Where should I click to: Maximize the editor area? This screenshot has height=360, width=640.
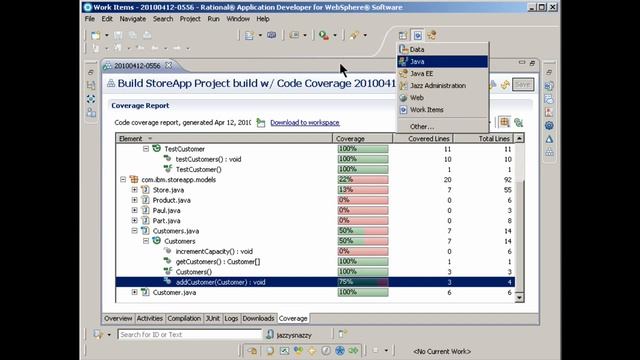tap(532, 63)
